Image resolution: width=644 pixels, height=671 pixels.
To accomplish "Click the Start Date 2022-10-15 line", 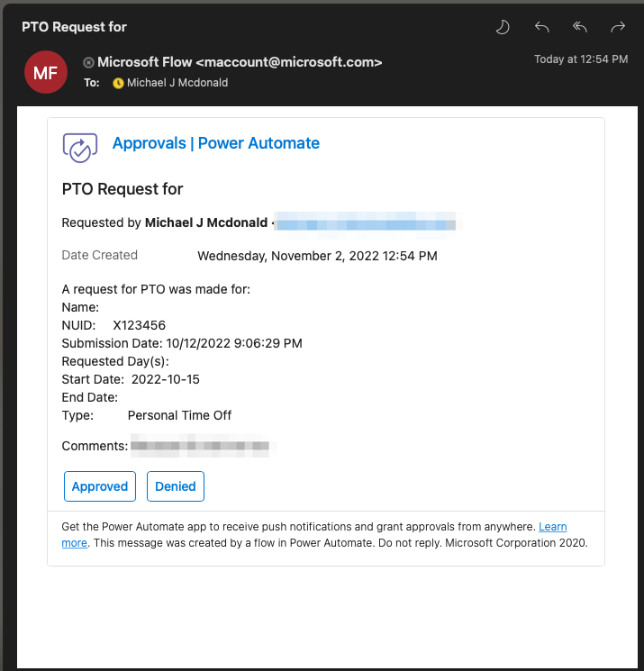I will 131,379.
